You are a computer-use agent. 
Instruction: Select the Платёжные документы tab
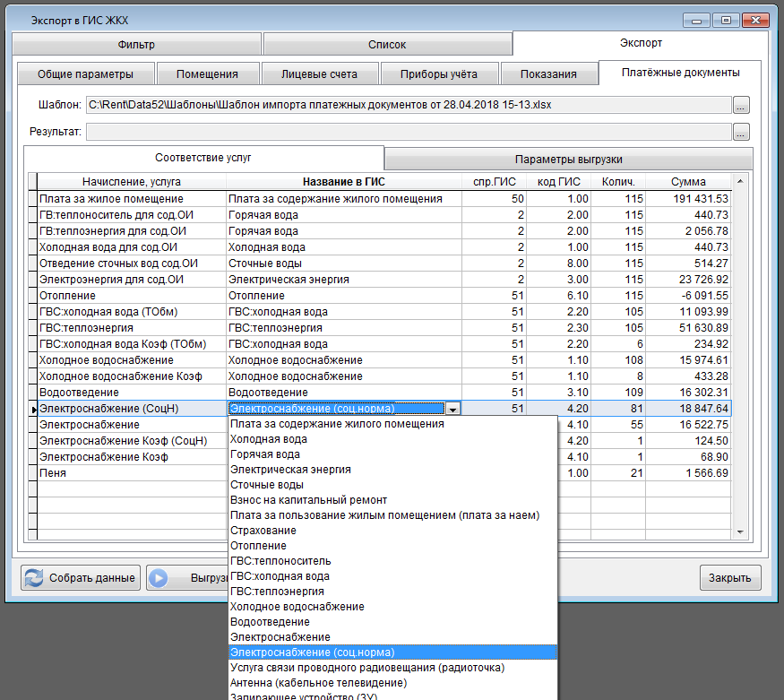pyautogui.click(x=680, y=73)
